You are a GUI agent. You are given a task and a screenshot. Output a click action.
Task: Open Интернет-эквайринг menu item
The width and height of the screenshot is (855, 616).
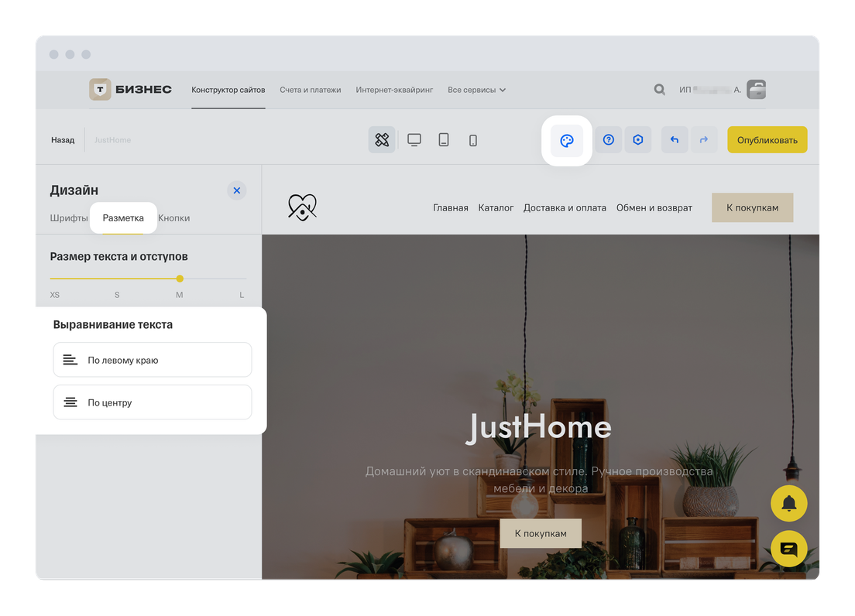click(394, 90)
